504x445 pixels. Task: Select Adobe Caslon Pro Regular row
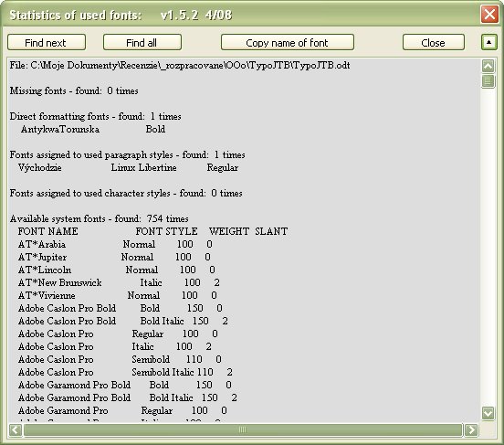(x=118, y=334)
